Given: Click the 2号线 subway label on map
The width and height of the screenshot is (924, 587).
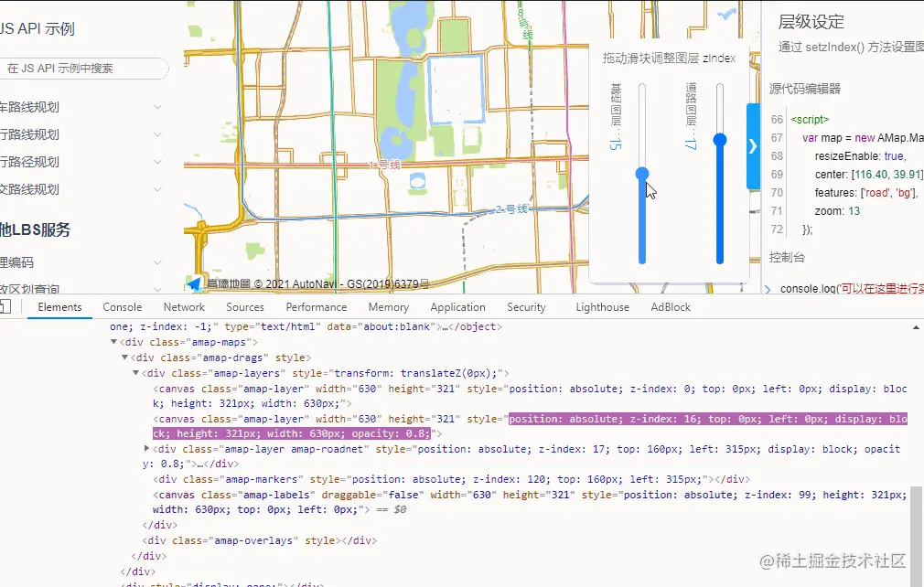Looking at the screenshot, I should [511, 209].
